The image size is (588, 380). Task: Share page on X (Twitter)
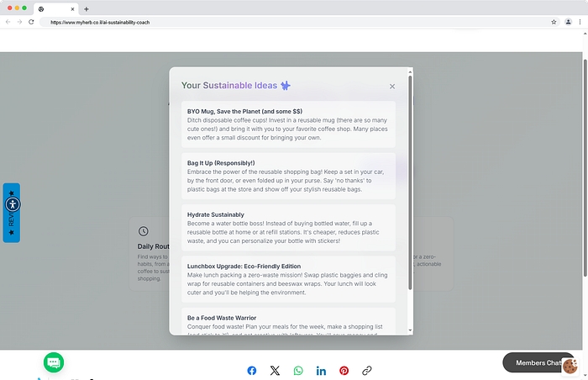[x=275, y=371]
